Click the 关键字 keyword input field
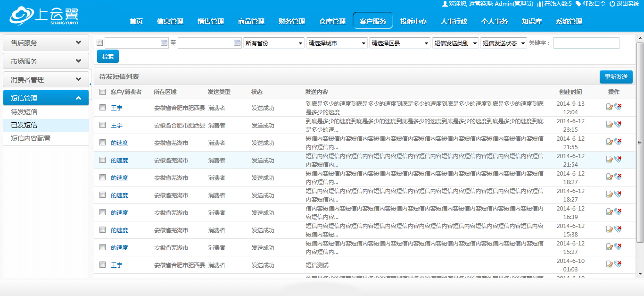Viewport: 644px width, 296px height. pos(586,43)
